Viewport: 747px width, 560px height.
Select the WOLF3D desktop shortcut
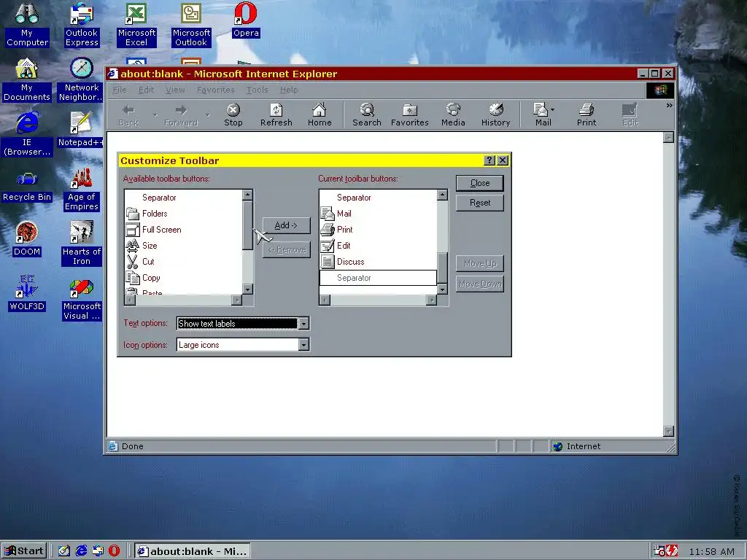[x=27, y=293]
